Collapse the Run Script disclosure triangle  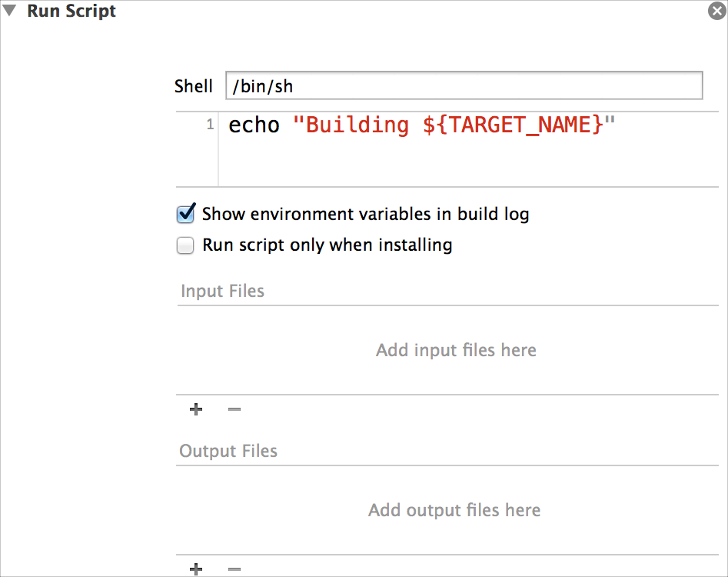click(10, 12)
